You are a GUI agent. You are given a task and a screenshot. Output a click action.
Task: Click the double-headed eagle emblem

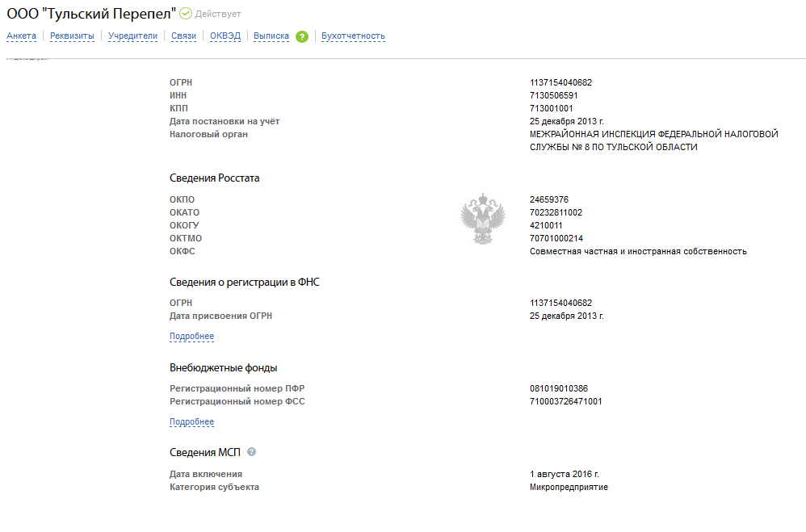point(482,219)
